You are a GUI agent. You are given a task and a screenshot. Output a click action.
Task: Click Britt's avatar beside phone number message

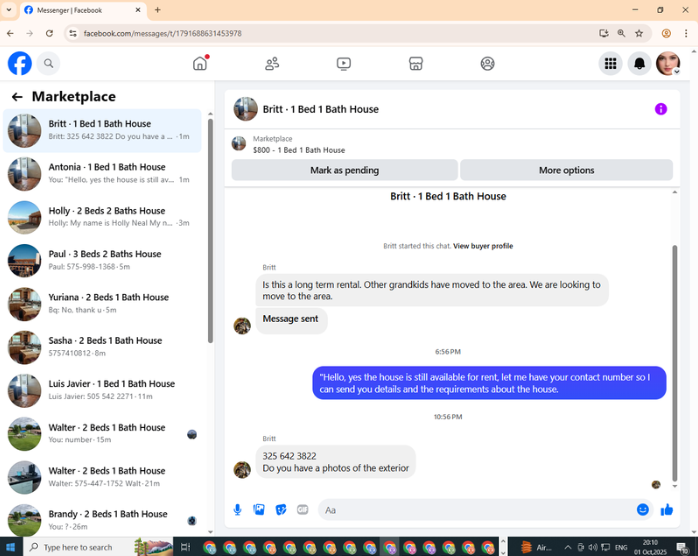click(x=242, y=470)
